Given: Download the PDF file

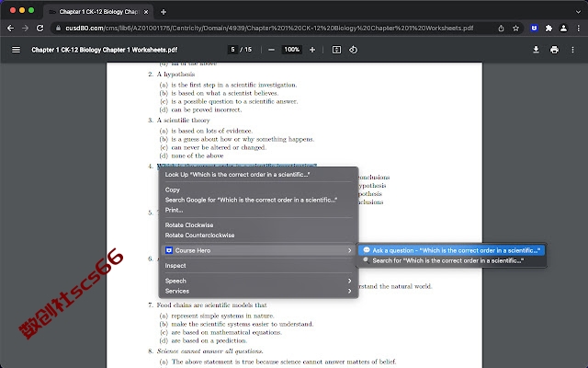Looking at the screenshot, I should (x=536, y=50).
